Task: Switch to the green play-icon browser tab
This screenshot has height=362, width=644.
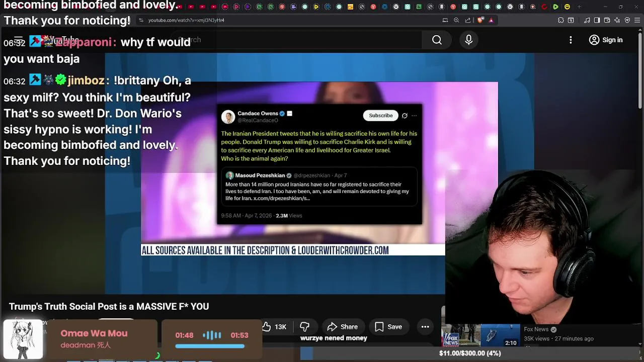Action: click(x=555, y=7)
